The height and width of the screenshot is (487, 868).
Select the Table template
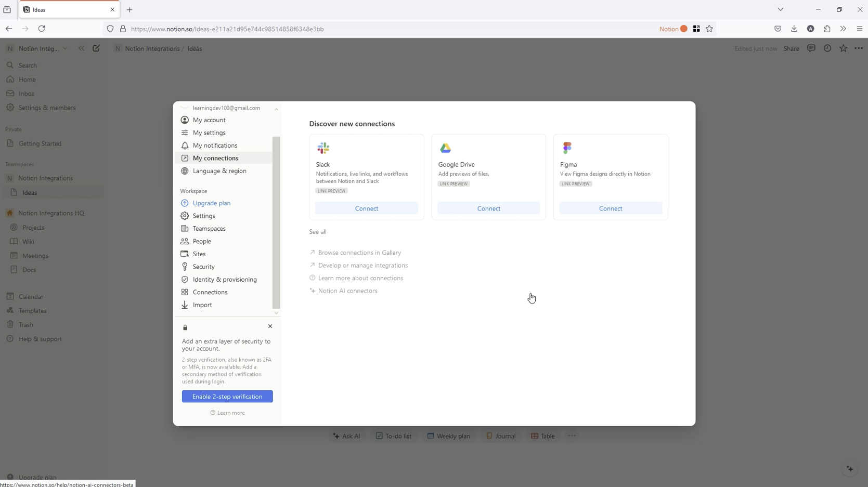[543, 436]
